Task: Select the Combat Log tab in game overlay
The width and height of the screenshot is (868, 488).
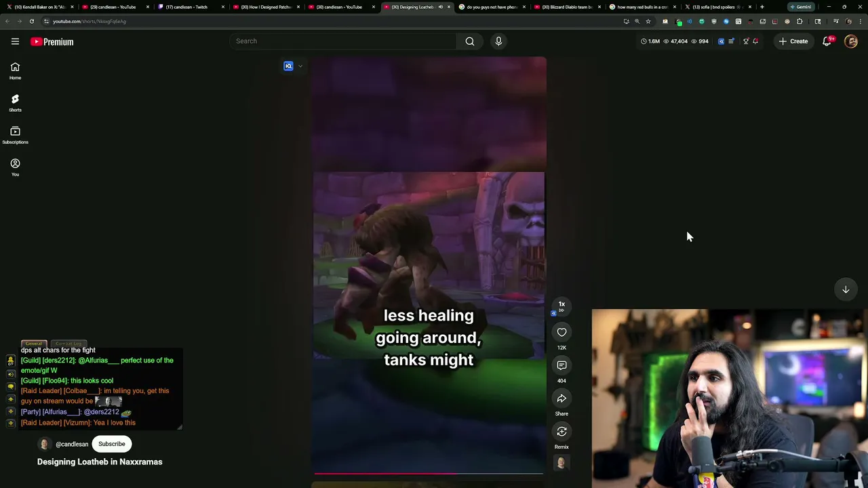Action: 68,344
